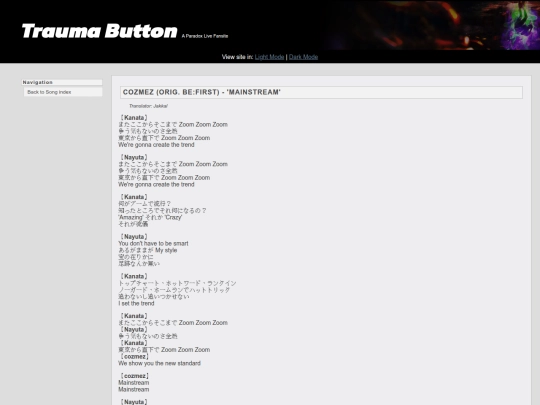
Task: Click the Navigation sidebar heading
Action: pyautogui.click(x=62, y=82)
